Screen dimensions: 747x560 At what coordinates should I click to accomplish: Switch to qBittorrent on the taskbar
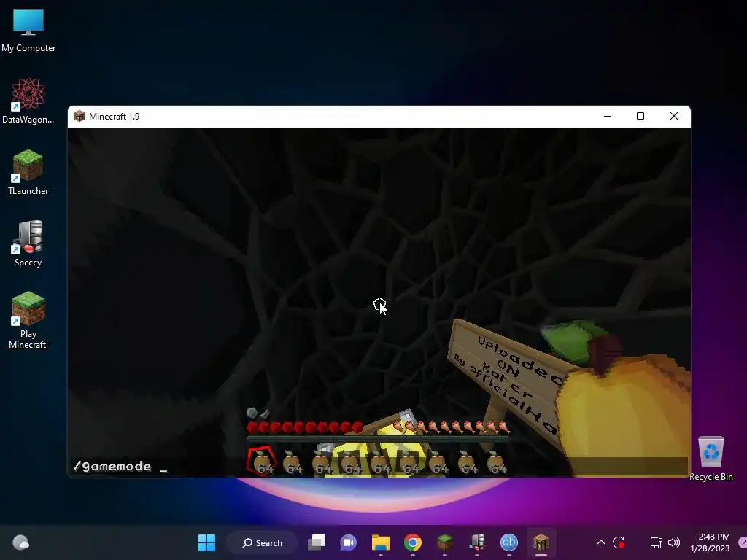508,542
